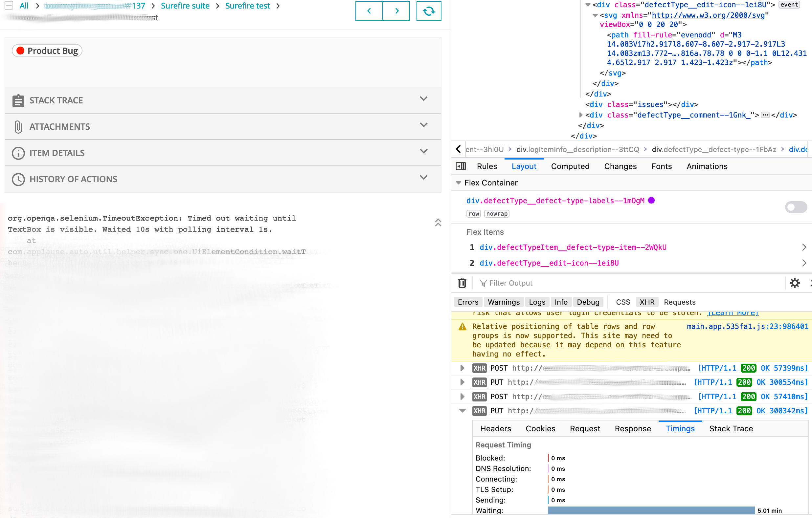
Task: Open main.app.535fa1.js source link
Action: (x=747, y=327)
